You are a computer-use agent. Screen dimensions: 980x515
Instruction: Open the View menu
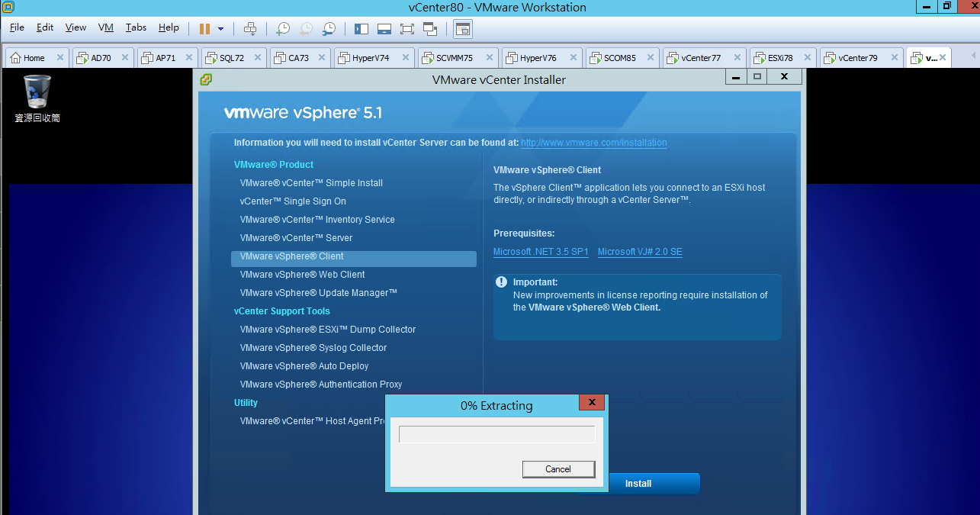(76, 27)
